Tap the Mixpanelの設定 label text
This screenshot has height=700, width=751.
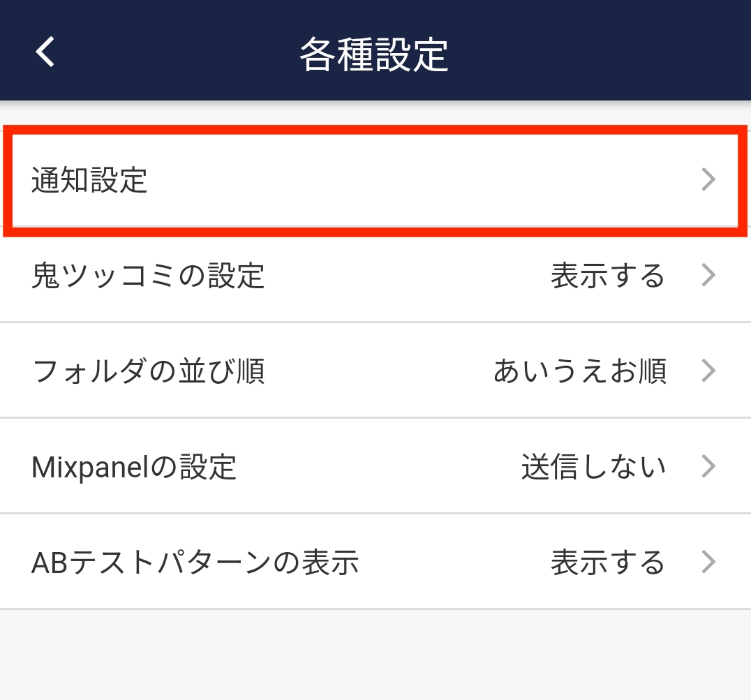(133, 466)
